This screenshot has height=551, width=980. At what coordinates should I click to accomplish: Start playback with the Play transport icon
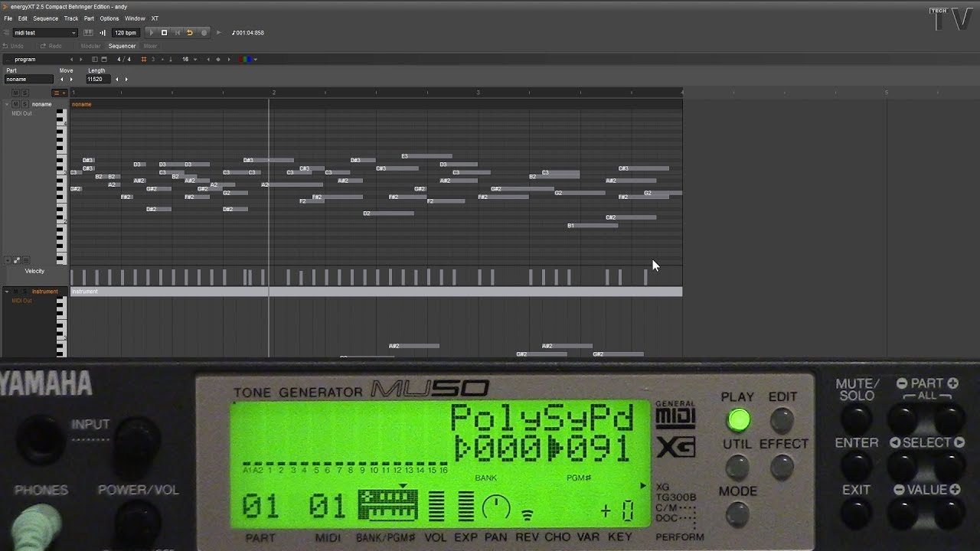pyautogui.click(x=151, y=32)
